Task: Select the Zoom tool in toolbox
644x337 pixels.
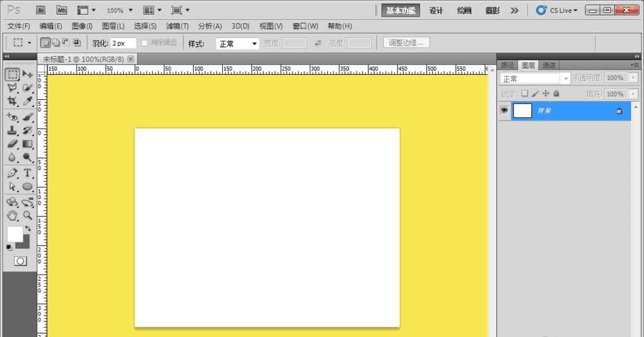Action: click(28, 215)
